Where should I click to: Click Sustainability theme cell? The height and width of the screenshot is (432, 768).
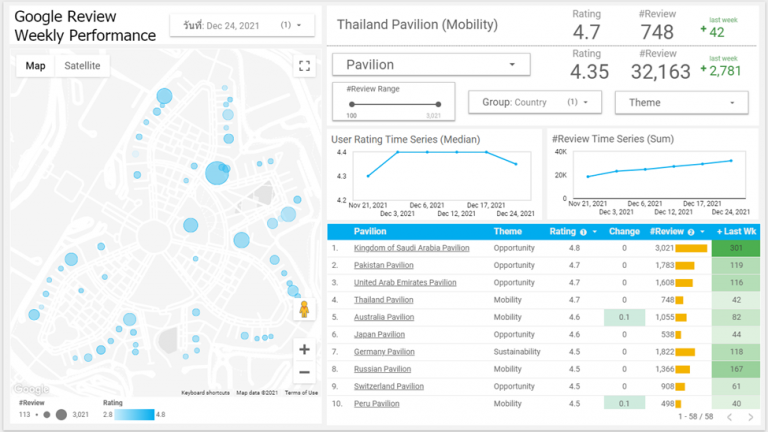[x=517, y=352]
